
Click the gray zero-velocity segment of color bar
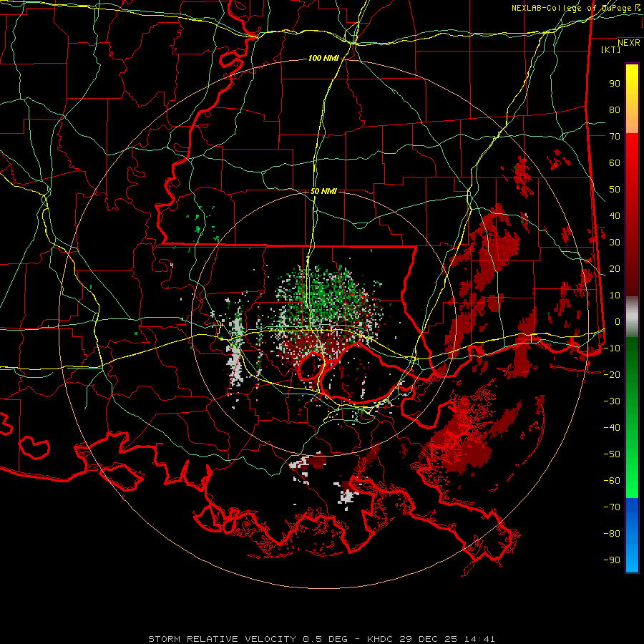(632, 317)
